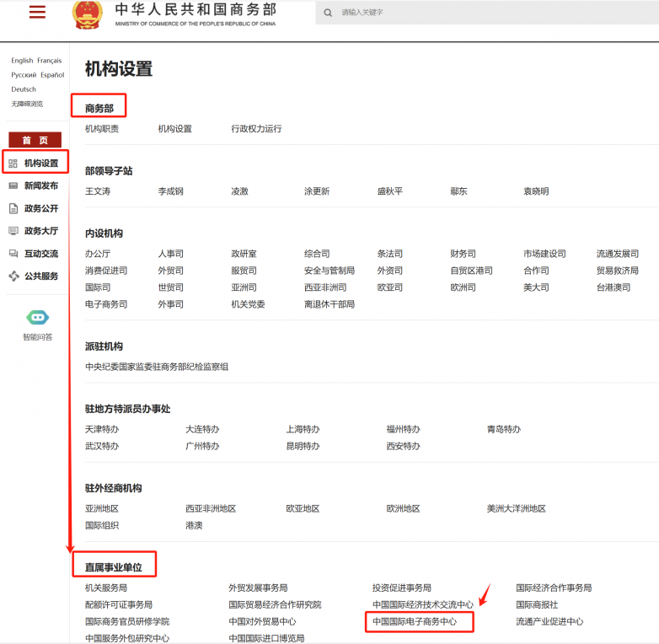
Task: Open the 西亚非洲司 link
Action: [x=325, y=287]
